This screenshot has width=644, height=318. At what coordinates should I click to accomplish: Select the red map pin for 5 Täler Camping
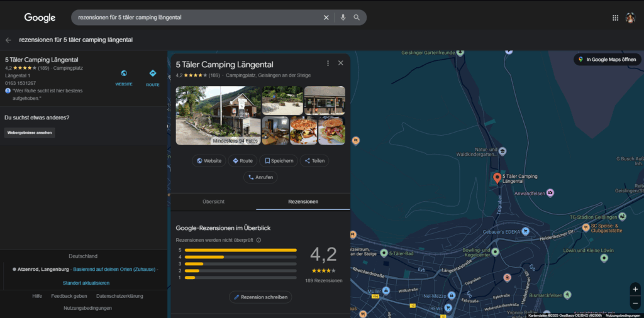coord(497,178)
